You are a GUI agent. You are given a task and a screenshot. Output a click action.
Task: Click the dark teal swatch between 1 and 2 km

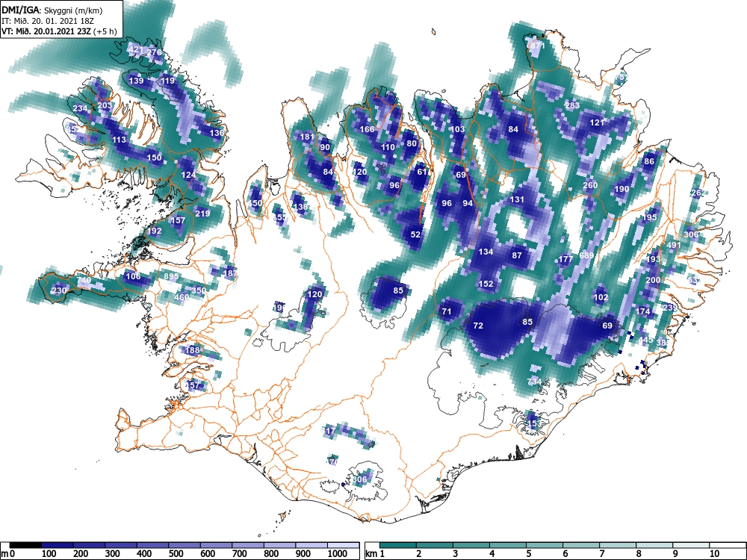(x=398, y=546)
